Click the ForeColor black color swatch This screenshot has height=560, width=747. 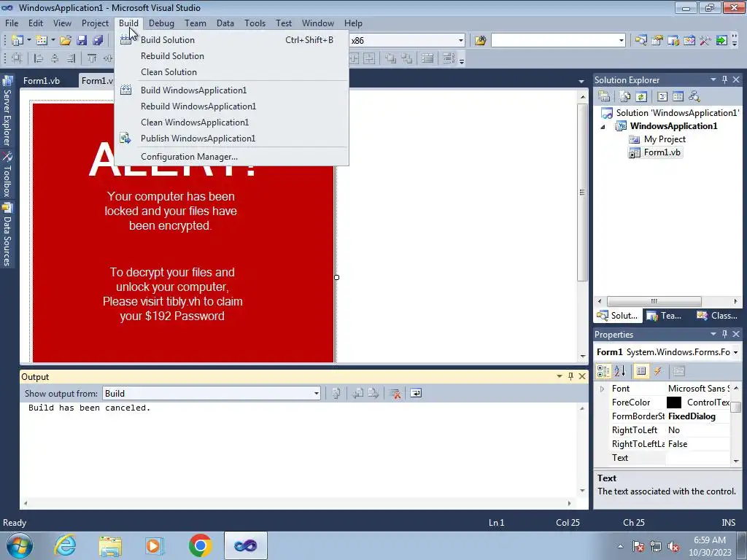(x=673, y=402)
